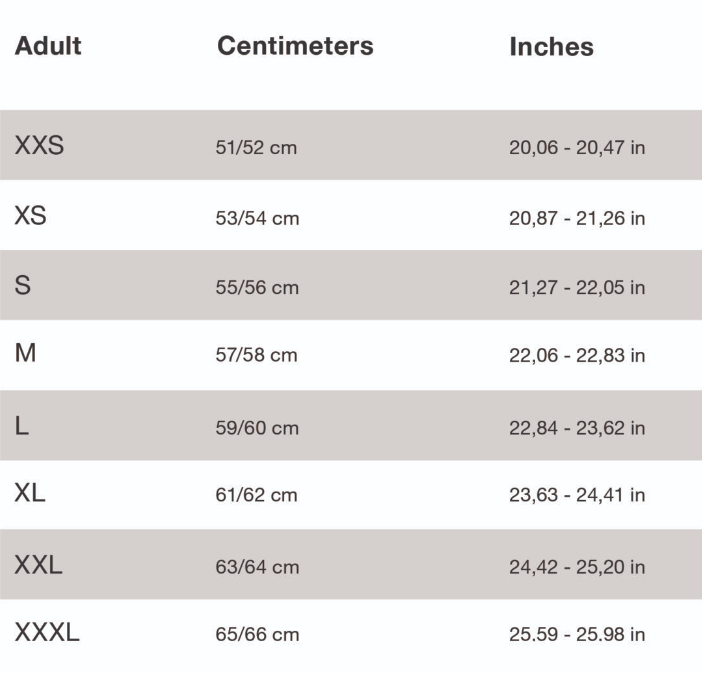Select the XXS size label
Viewport: 702px width, 673px height.
click(x=39, y=146)
